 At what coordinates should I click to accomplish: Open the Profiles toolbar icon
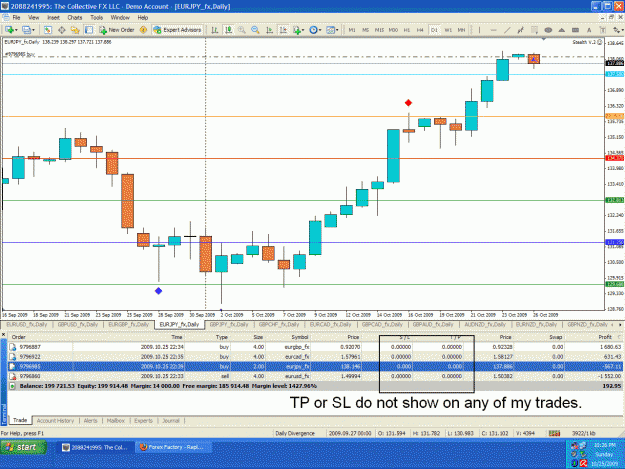pos(26,30)
